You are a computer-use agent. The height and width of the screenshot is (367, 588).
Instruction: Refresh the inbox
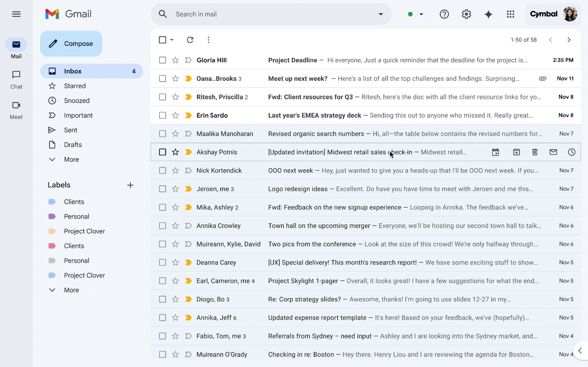[x=190, y=40]
